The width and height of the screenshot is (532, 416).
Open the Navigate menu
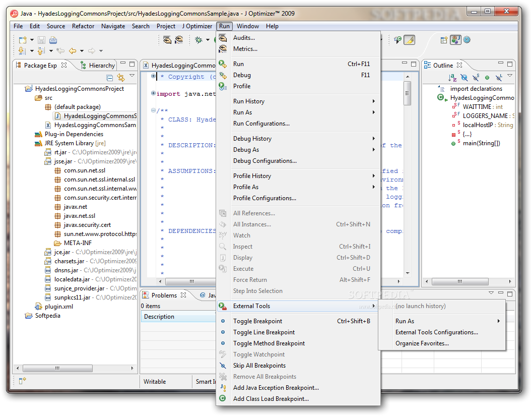pyautogui.click(x=113, y=26)
